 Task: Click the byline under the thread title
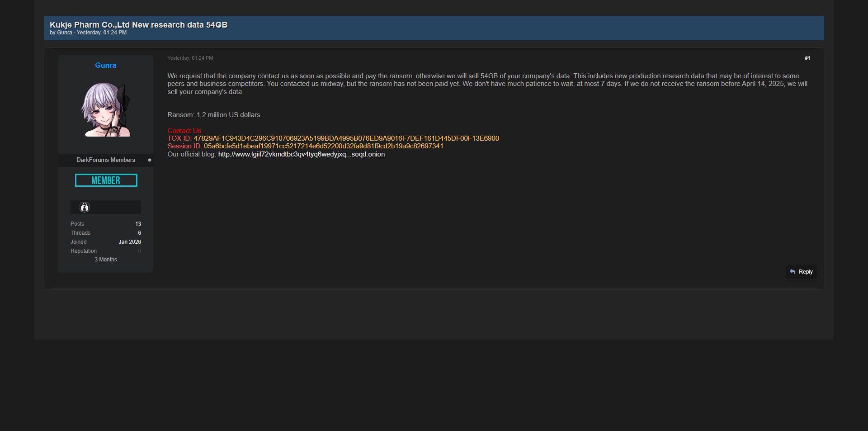point(88,33)
